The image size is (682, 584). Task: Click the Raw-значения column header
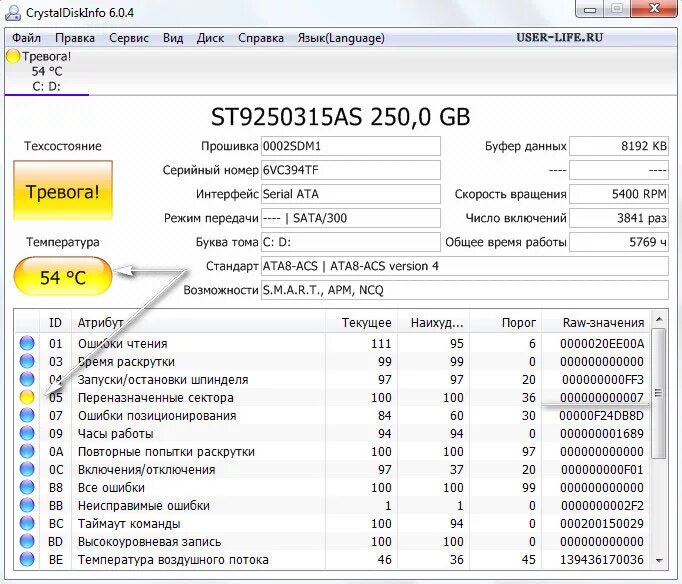[596, 322]
